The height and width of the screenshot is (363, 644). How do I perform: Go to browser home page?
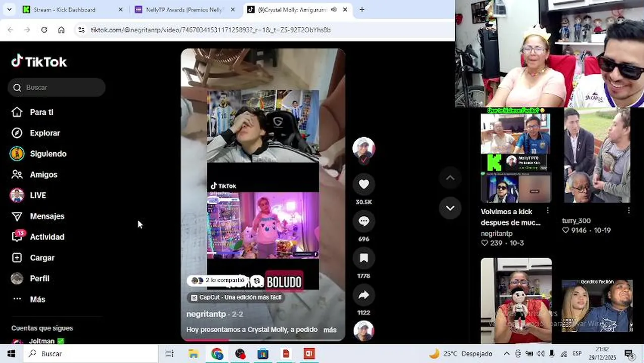61,30
